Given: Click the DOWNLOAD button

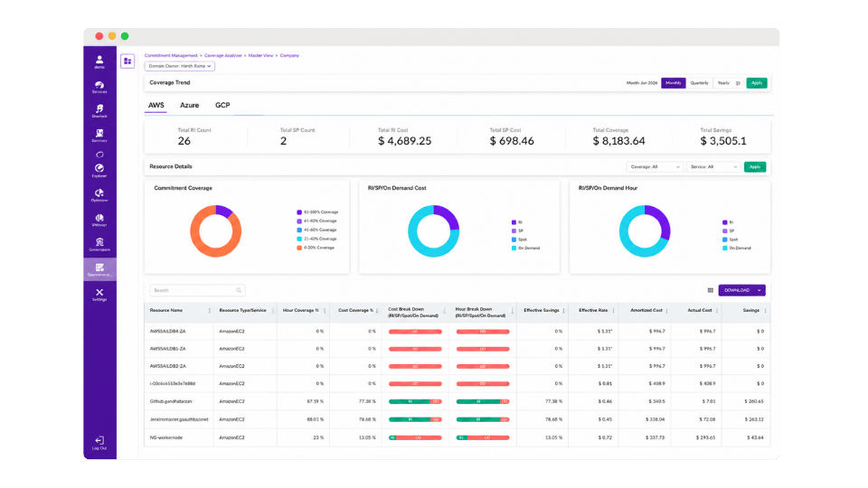Looking at the screenshot, I should (x=741, y=290).
